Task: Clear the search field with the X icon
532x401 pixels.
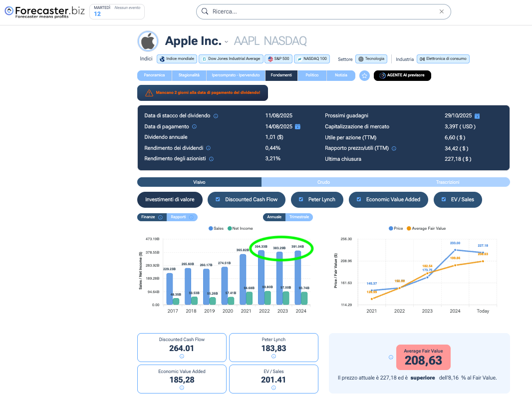Action: pyautogui.click(x=441, y=11)
